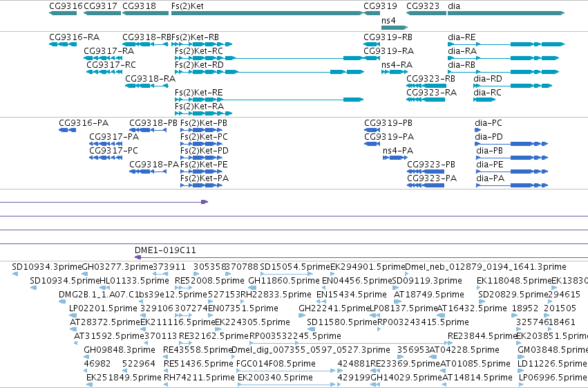Image resolution: width=588 pixels, height=388 pixels.
Task: Select the CG9317-PC protein feature
Action: coord(106,158)
